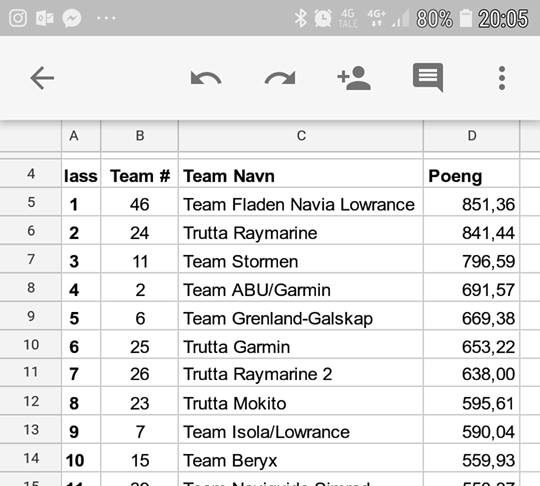Select points cell 796,59
The image size is (540, 486).
[471, 259]
